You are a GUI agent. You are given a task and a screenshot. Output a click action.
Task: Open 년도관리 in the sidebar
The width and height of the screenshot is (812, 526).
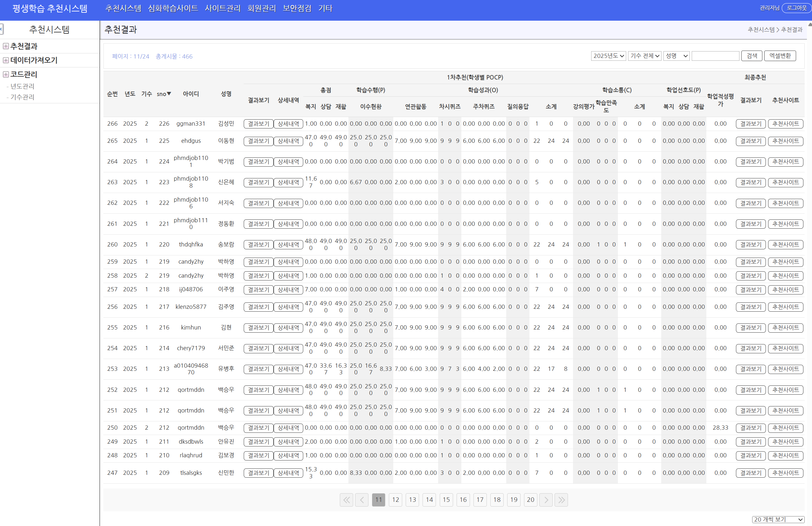pyautogui.click(x=22, y=86)
